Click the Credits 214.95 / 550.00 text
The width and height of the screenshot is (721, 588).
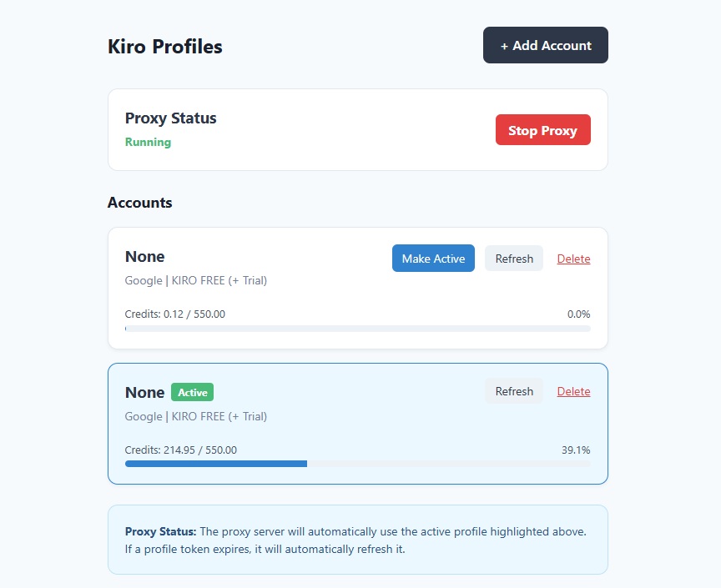point(181,450)
